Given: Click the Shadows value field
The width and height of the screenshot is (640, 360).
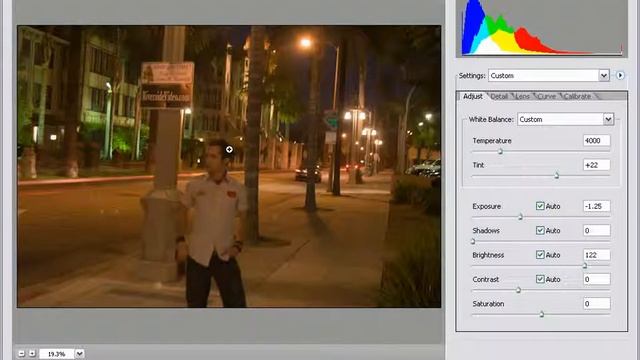Looking at the screenshot, I should tap(596, 231).
